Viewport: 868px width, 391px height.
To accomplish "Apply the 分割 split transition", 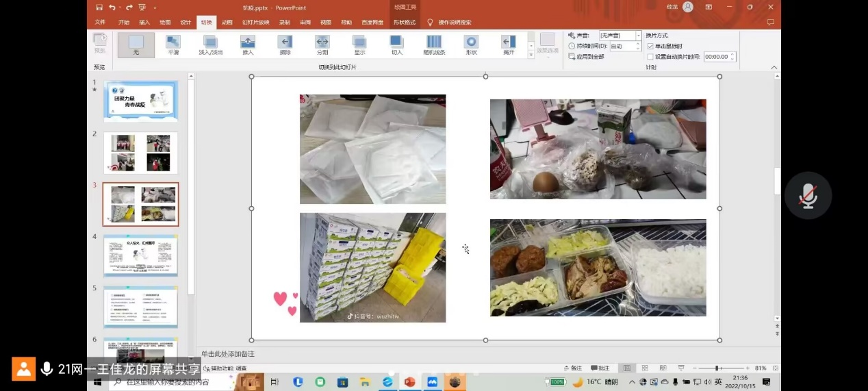I will 322,45.
